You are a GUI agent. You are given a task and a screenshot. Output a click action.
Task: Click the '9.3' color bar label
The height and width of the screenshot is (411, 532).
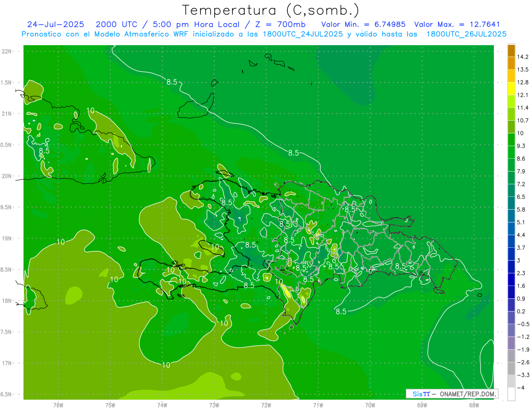[522, 146]
